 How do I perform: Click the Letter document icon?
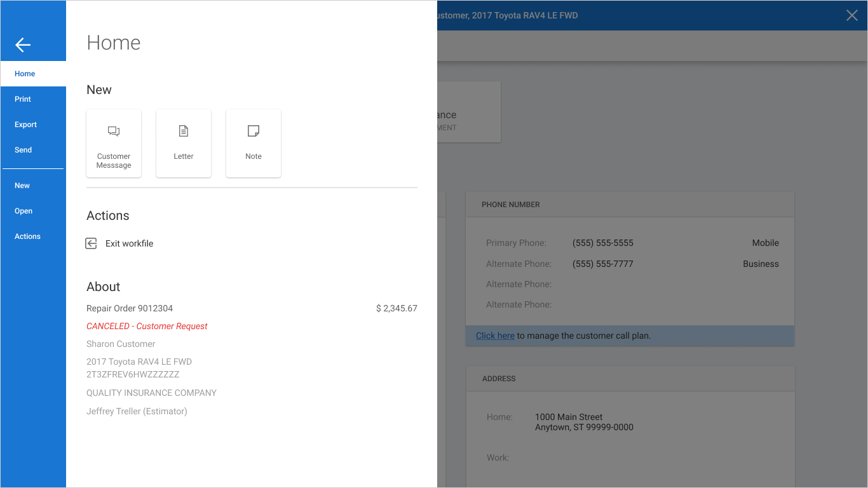184,131
